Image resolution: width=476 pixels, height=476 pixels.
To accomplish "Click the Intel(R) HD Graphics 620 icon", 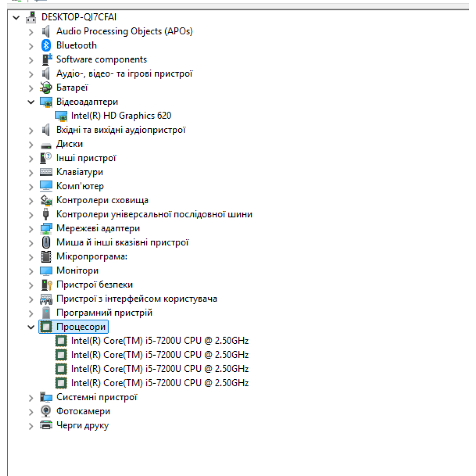I will coord(61,116).
